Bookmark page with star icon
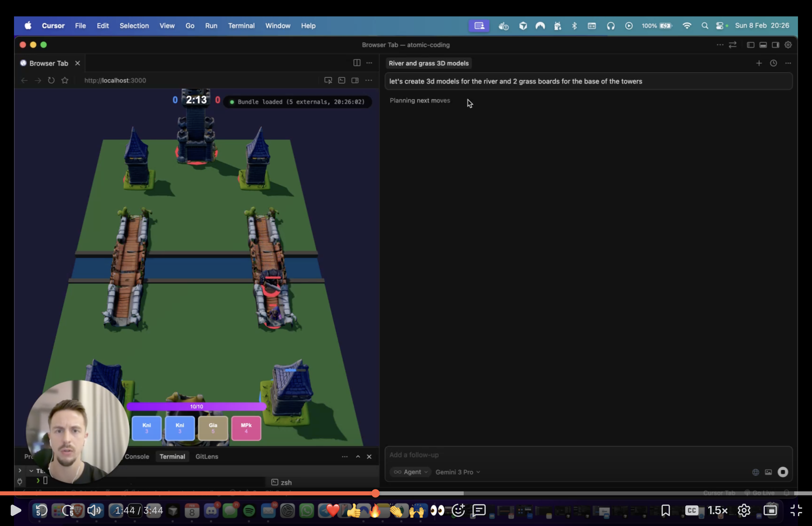Image resolution: width=812 pixels, height=526 pixels. [x=65, y=80]
